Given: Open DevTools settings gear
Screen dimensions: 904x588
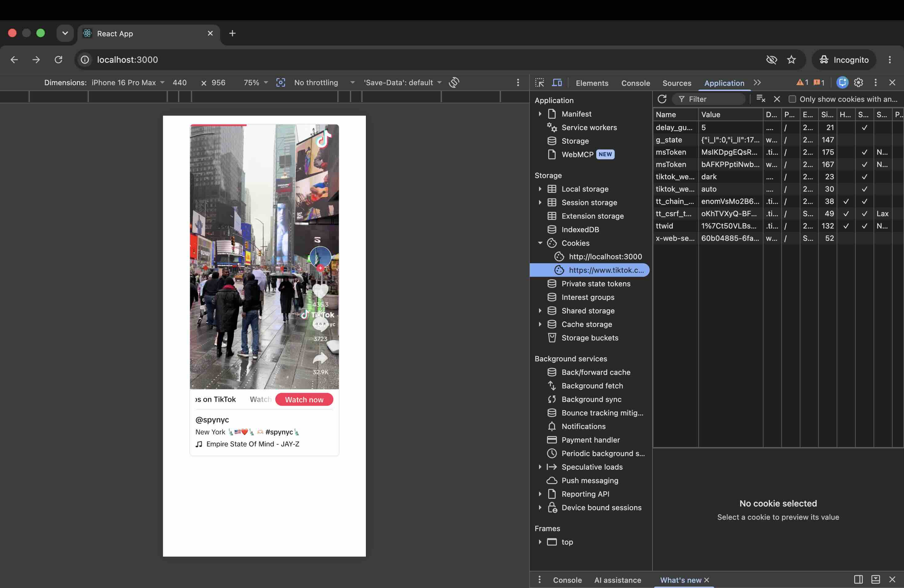Looking at the screenshot, I should [858, 82].
